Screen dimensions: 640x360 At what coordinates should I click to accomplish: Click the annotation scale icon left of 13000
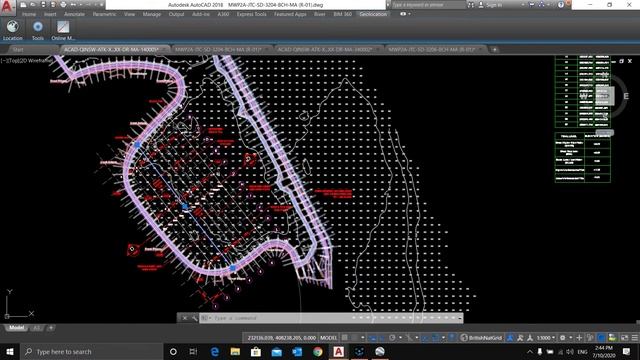(x=530, y=338)
